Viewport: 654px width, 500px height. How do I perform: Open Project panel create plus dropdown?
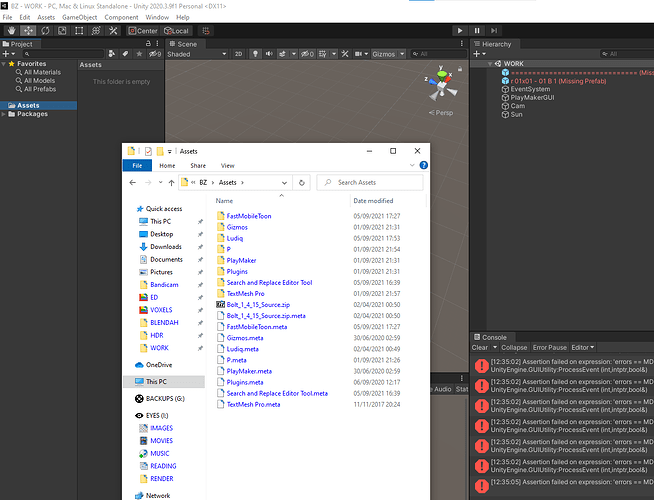pos(8,54)
